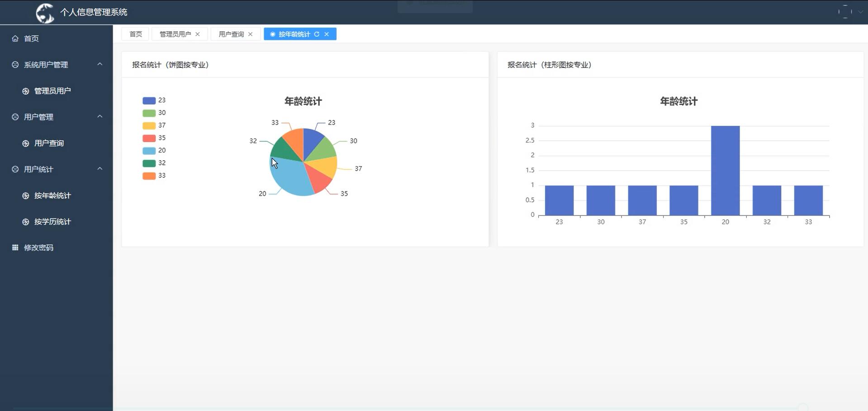Screen dimensions: 868x411
Task: Click the bar for age 33
Action: 808,200
